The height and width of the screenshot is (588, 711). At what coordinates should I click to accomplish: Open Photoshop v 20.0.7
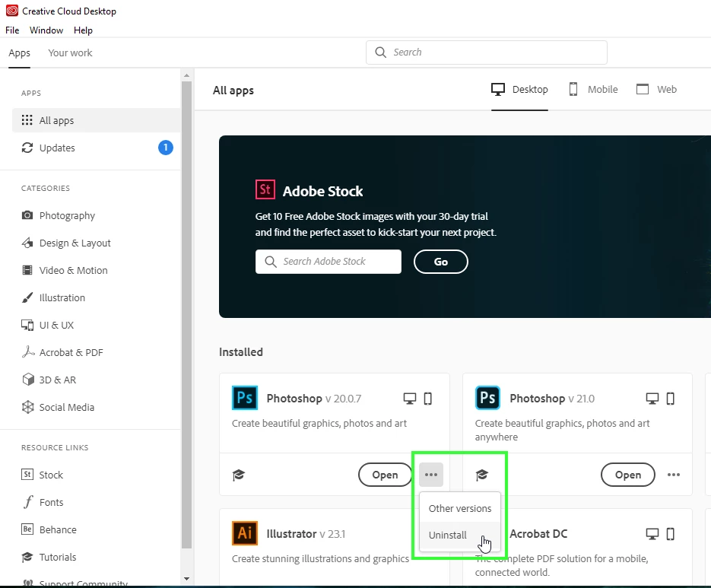(x=385, y=475)
